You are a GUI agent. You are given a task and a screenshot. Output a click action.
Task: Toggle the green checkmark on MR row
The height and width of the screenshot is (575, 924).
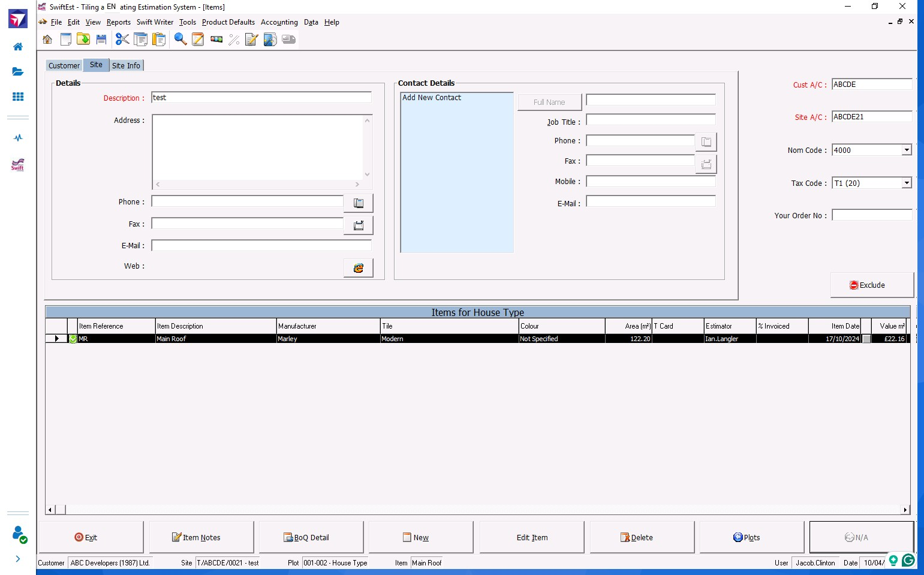73,339
